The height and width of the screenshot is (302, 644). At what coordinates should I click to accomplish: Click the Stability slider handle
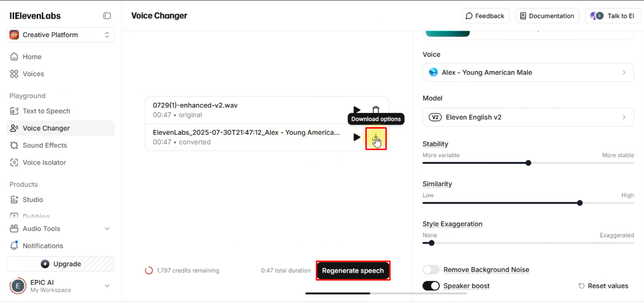(x=528, y=163)
